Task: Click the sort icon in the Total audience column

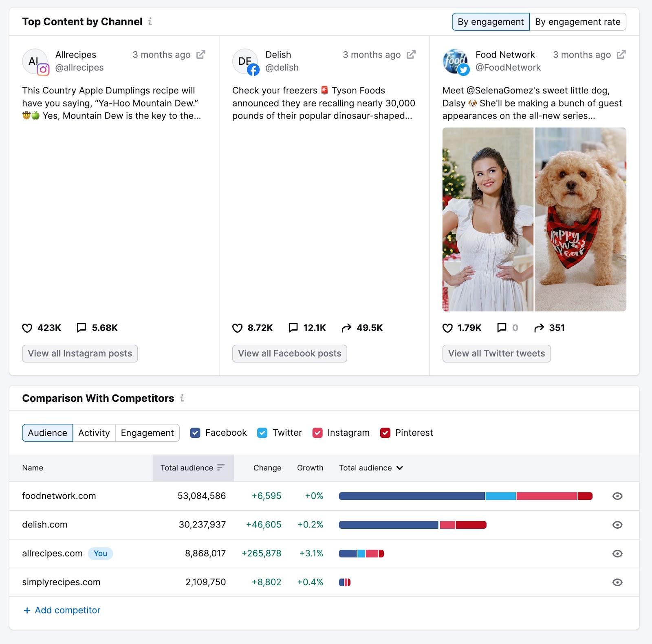Action: click(221, 468)
